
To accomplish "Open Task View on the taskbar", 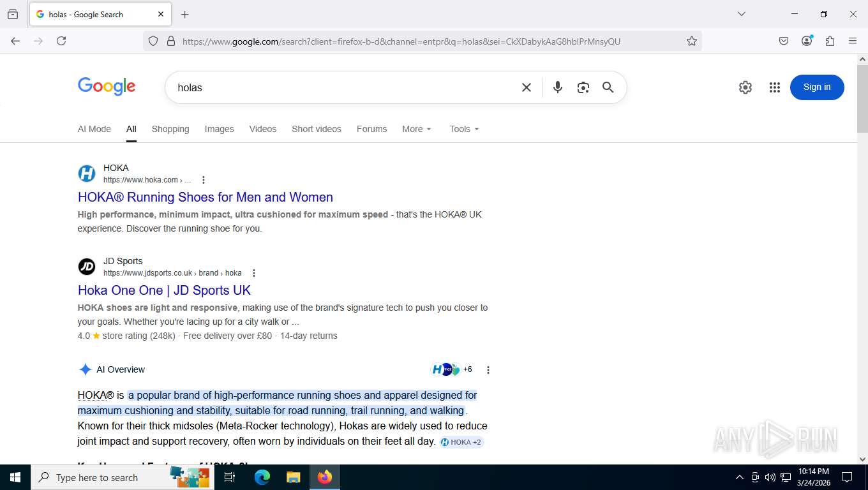I will click(x=230, y=477).
